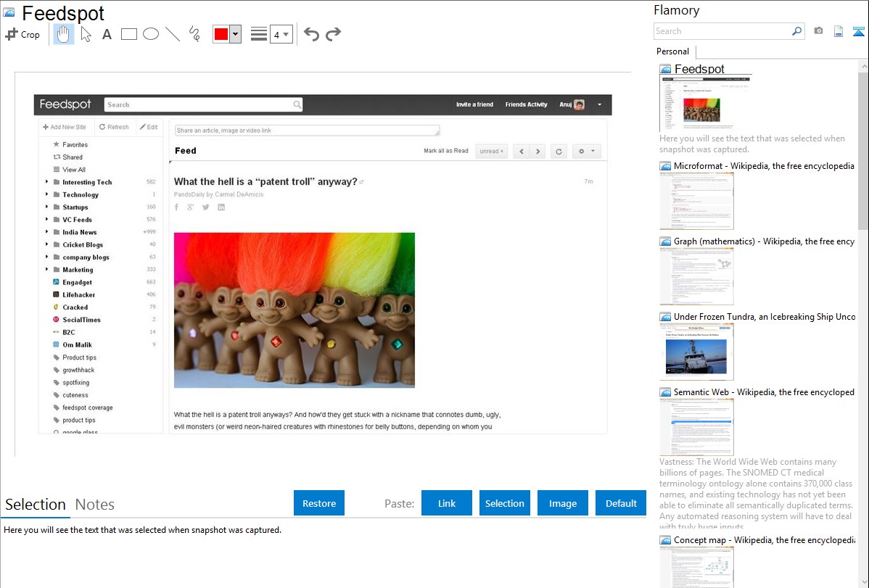Expand the Cricket Blogs folder arrow
The width and height of the screenshot is (869, 588).
(x=46, y=244)
